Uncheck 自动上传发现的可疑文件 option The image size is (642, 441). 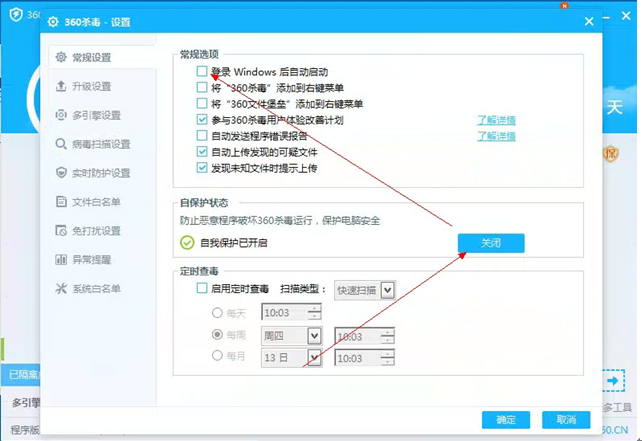(203, 152)
